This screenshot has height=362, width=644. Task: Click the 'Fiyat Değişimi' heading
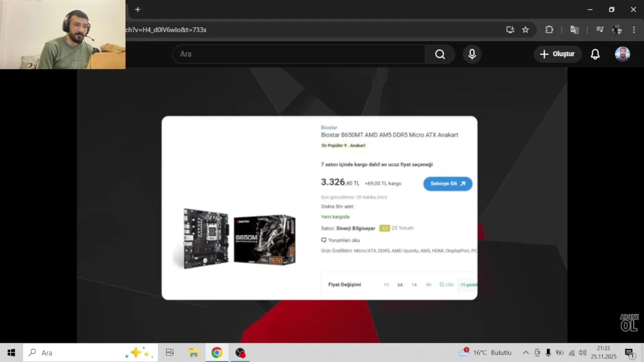pos(345,285)
